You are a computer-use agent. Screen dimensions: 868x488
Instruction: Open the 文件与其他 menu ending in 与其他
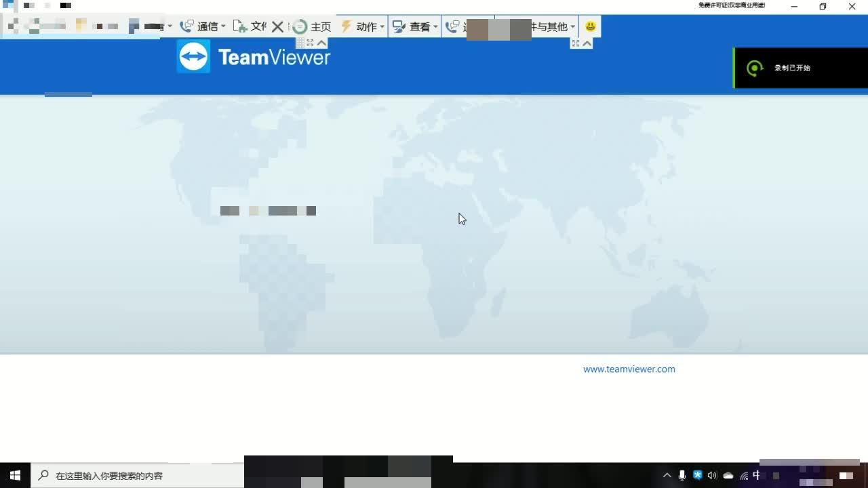(x=552, y=26)
